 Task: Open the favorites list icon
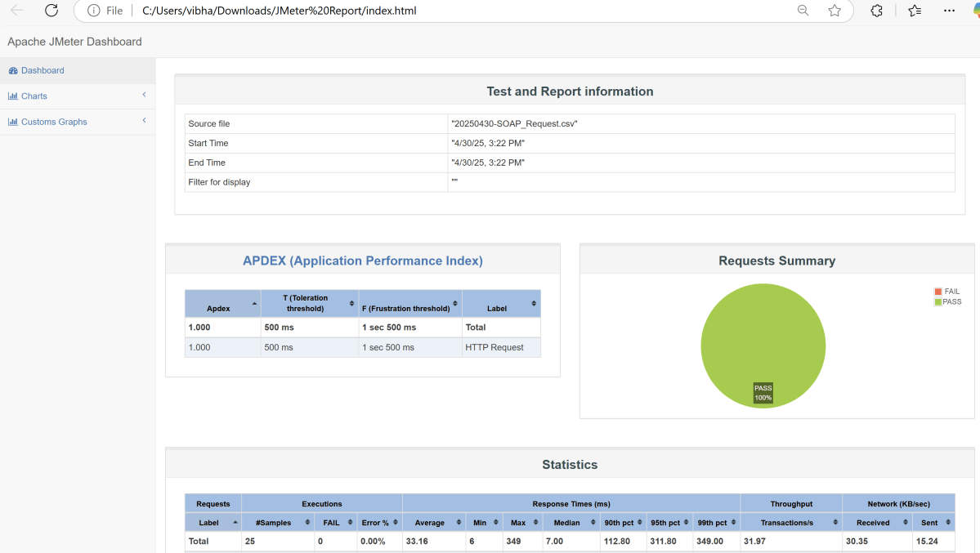click(x=915, y=11)
